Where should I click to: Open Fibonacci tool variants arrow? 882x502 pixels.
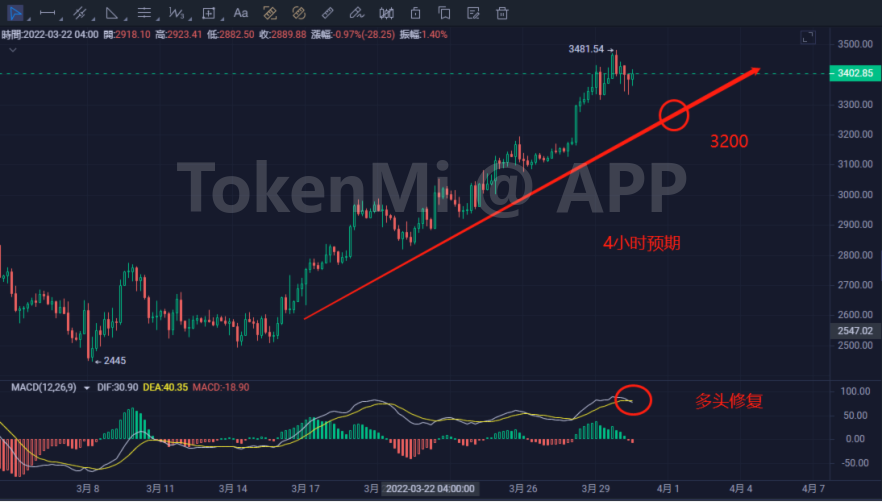pyautogui.click(x=158, y=19)
